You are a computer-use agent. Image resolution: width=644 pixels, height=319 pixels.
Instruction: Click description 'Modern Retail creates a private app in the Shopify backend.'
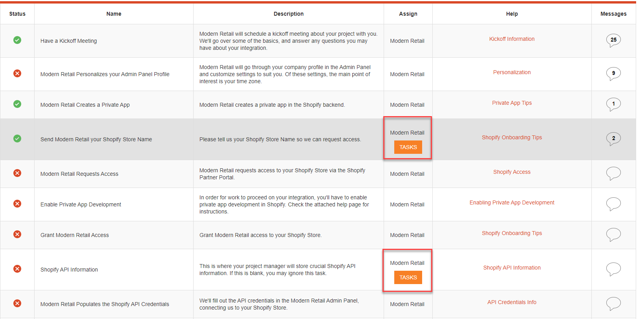click(272, 105)
